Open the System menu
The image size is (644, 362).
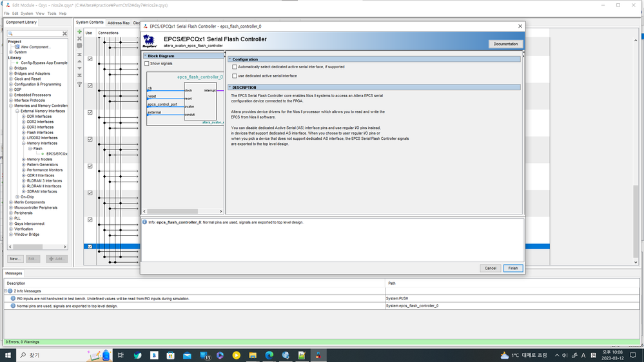[x=26, y=14]
